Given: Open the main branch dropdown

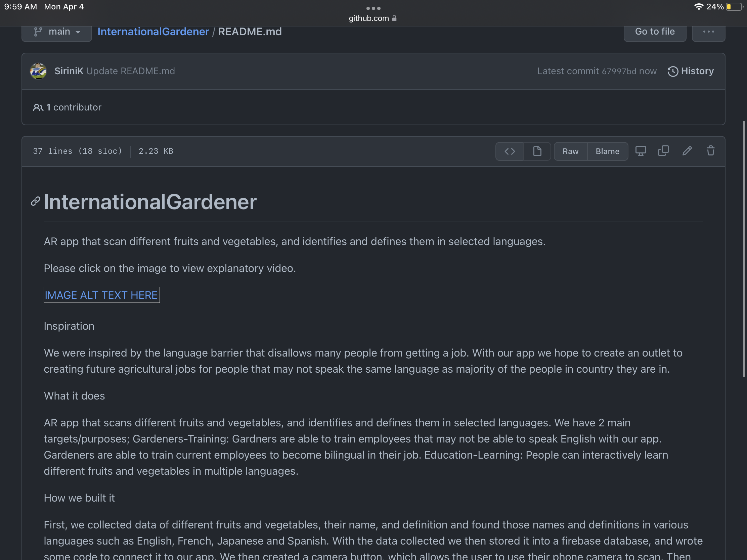Looking at the screenshot, I should 57,32.
